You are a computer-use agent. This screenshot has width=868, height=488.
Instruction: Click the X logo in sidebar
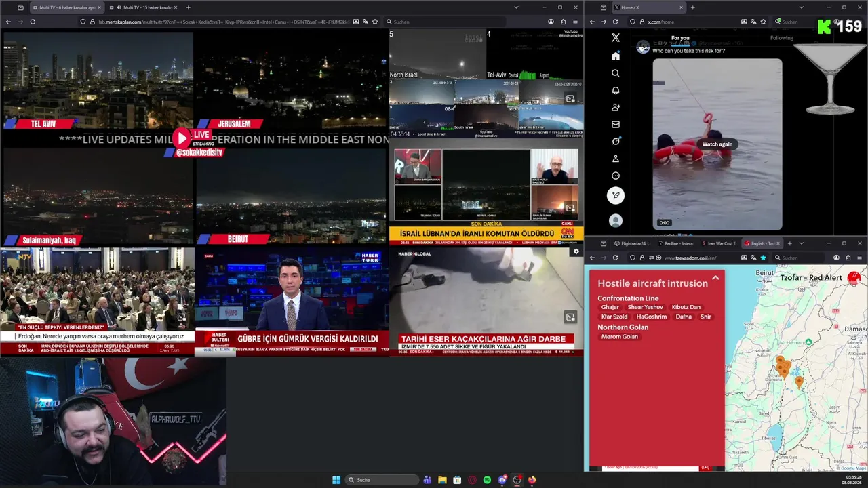[616, 38]
